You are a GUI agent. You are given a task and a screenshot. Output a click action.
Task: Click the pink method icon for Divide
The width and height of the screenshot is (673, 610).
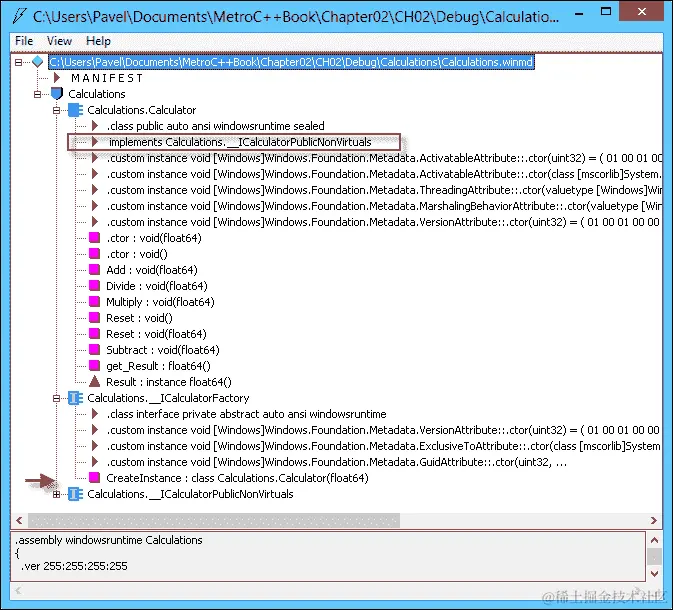(94, 286)
